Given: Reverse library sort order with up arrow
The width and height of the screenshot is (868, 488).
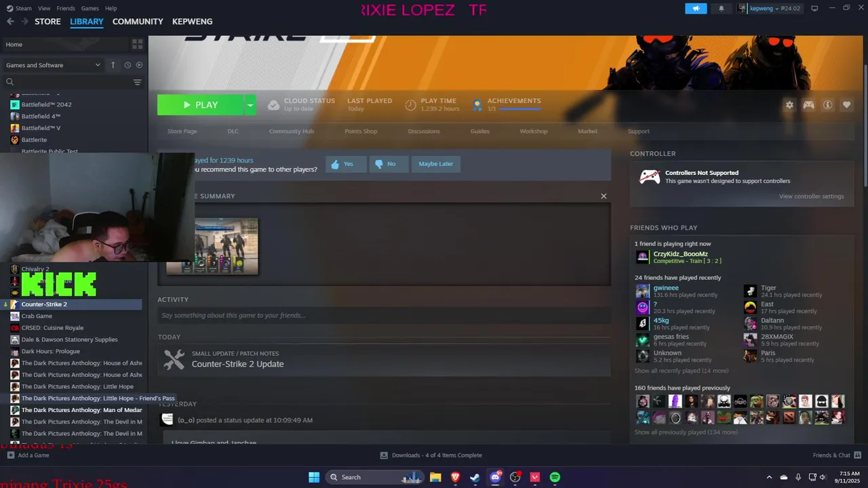Looking at the screenshot, I should [113, 65].
